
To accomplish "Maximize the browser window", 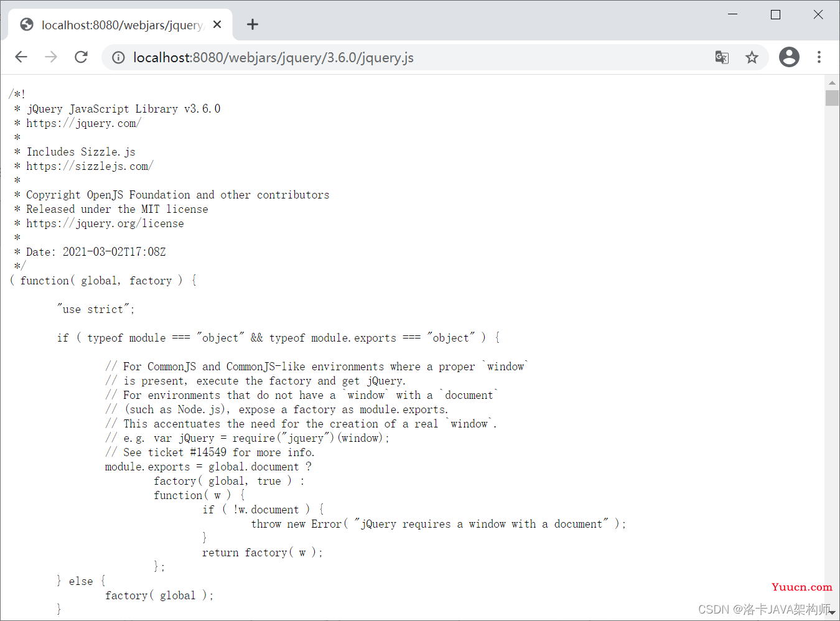I will pyautogui.click(x=775, y=14).
